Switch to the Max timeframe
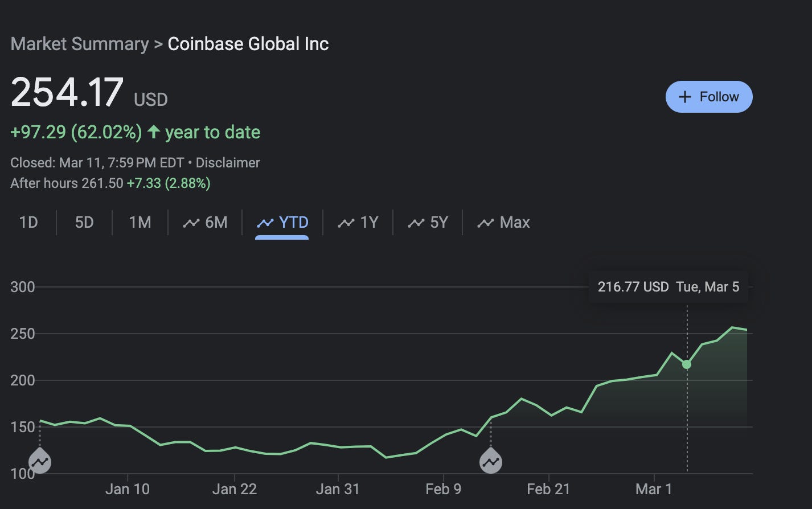812x509 pixels. tap(503, 223)
